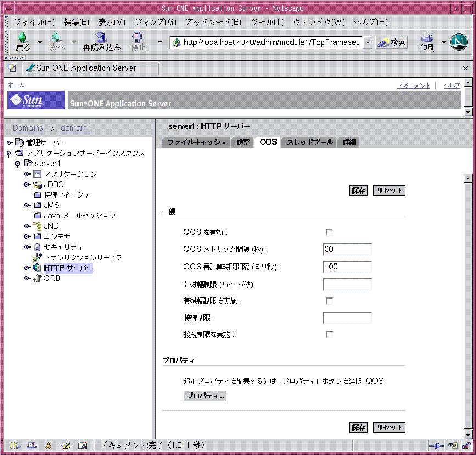Click the アプリケーション tree icon
The image size is (476, 455).
click(x=37, y=174)
